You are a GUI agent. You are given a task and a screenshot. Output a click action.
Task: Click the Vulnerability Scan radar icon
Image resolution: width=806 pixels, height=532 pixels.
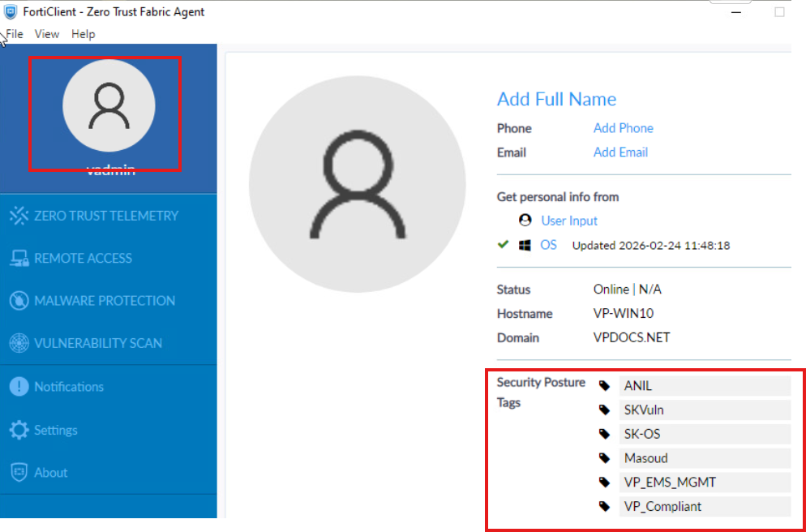coord(19,343)
